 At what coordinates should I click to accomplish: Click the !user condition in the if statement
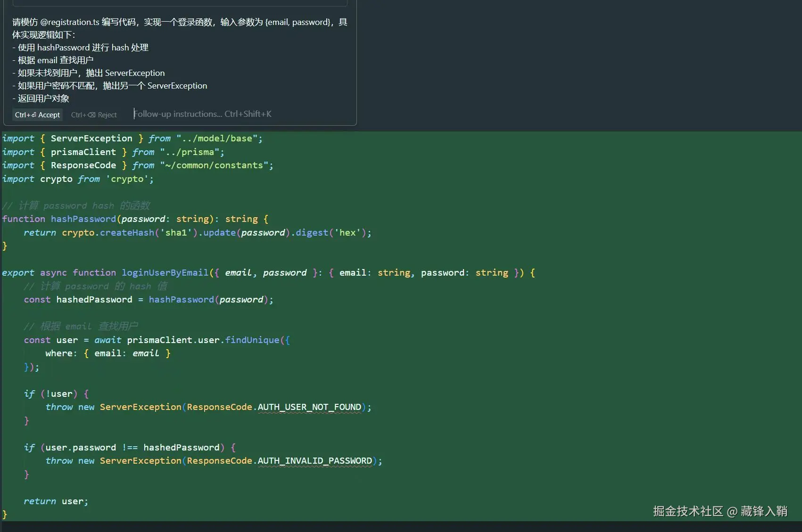coord(59,393)
